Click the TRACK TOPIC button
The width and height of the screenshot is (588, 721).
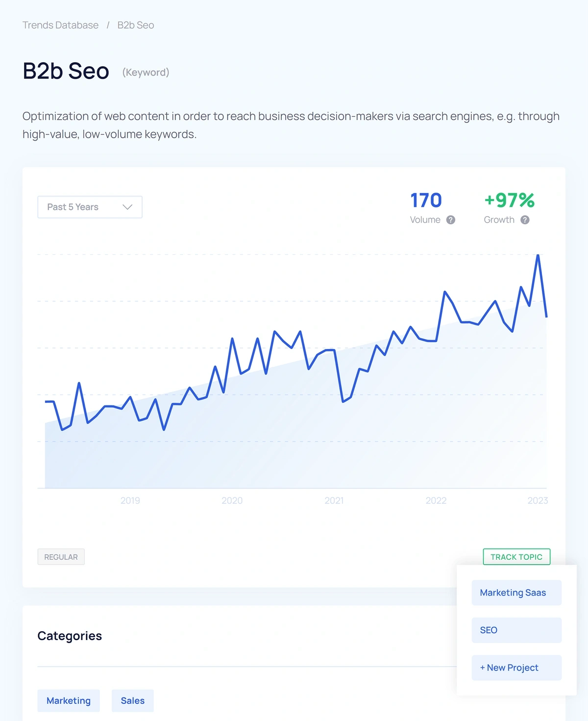click(x=516, y=557)
